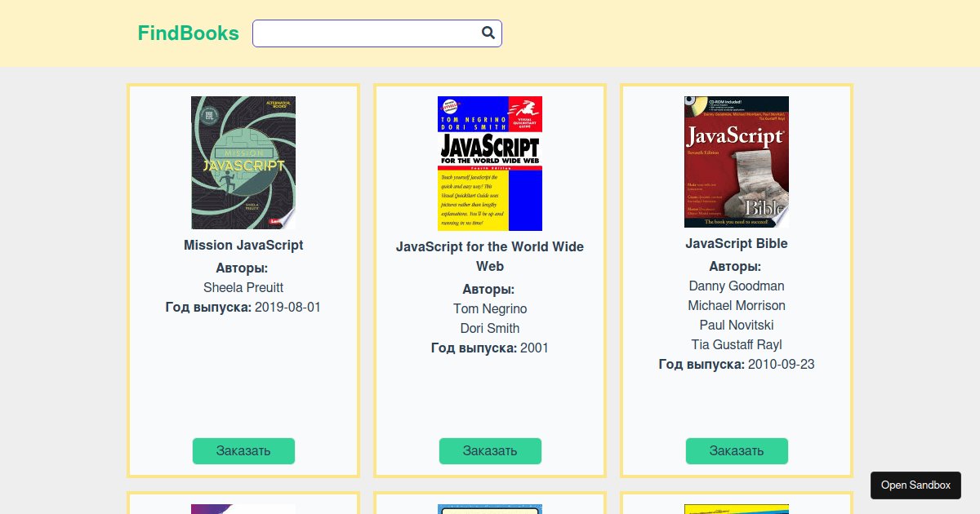980x514 pixels.
Task: Select author Danny Goodman
Action: click(737, 286)
